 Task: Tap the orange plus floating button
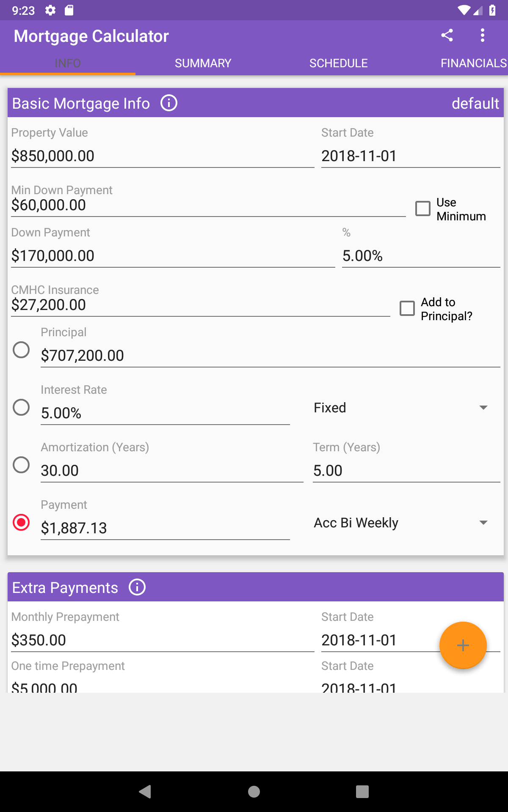(463, 645)
